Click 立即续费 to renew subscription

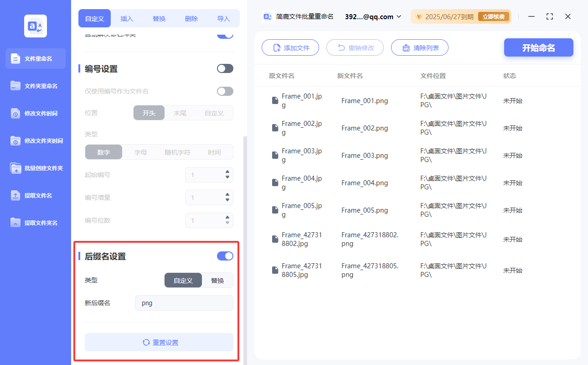(x=494, y=16)
